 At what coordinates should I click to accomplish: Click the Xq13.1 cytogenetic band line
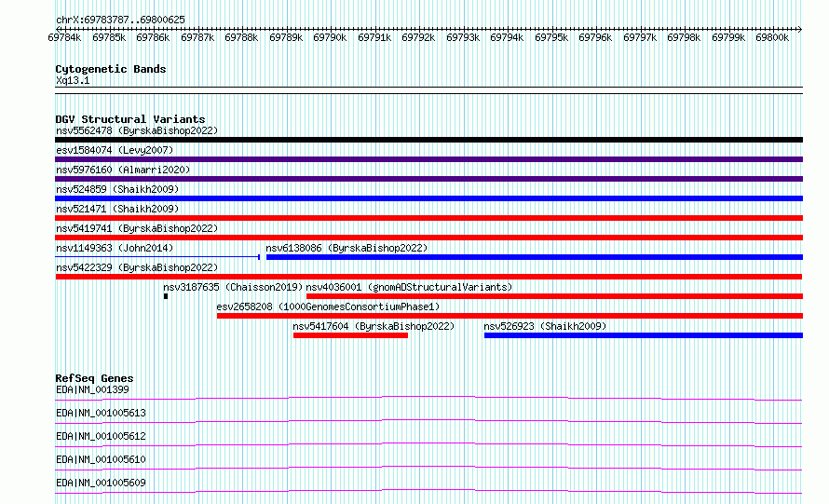(428, 90)
